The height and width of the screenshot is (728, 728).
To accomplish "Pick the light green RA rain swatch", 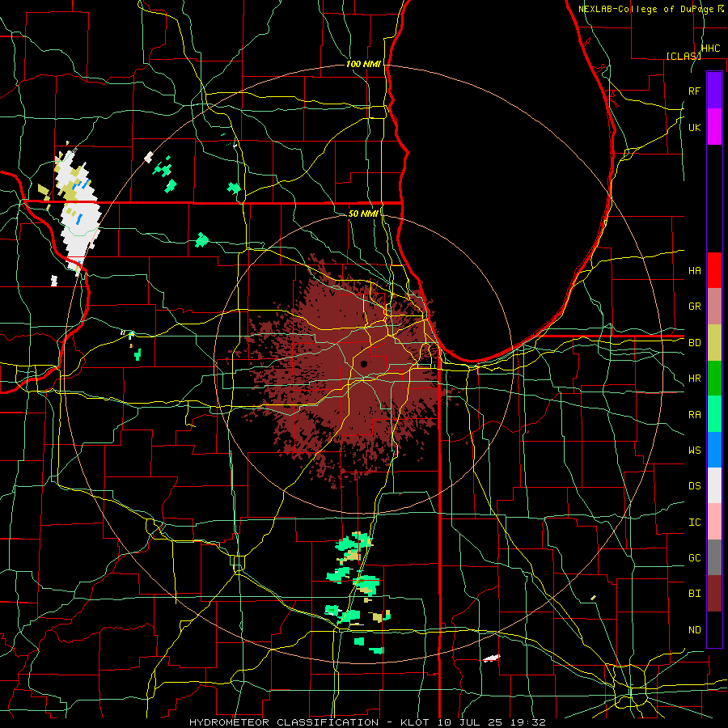I will pos(714,414).
